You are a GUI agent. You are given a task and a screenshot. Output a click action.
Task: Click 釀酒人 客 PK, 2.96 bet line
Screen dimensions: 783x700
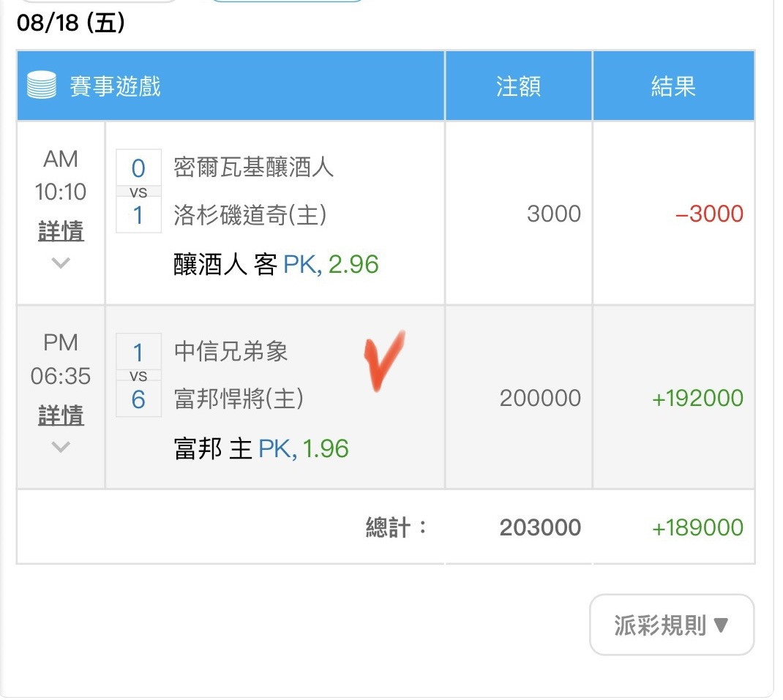276,264
